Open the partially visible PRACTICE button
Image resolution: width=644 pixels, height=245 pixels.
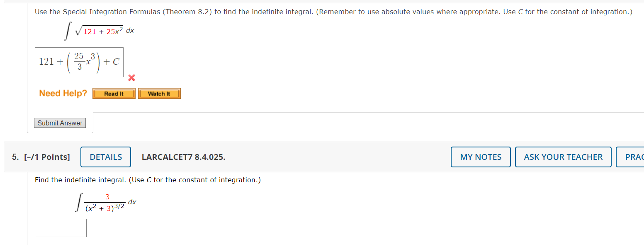(x=635, y=157)
